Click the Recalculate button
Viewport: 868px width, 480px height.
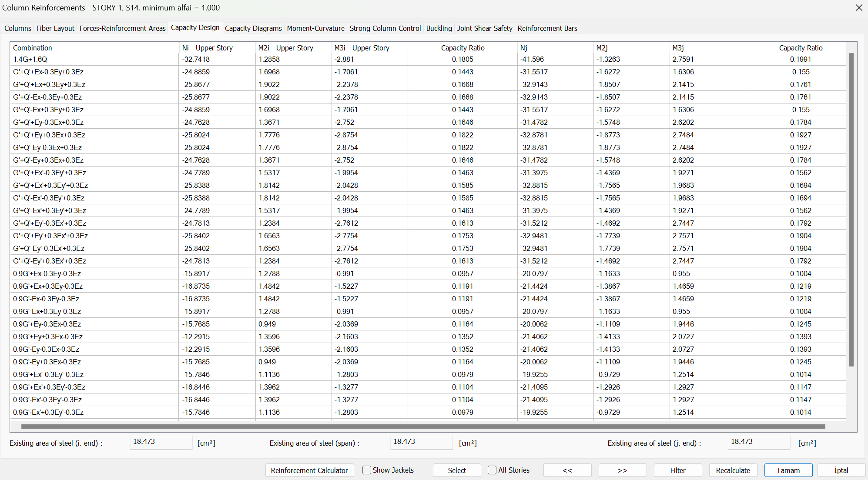[x=733, y=470]
